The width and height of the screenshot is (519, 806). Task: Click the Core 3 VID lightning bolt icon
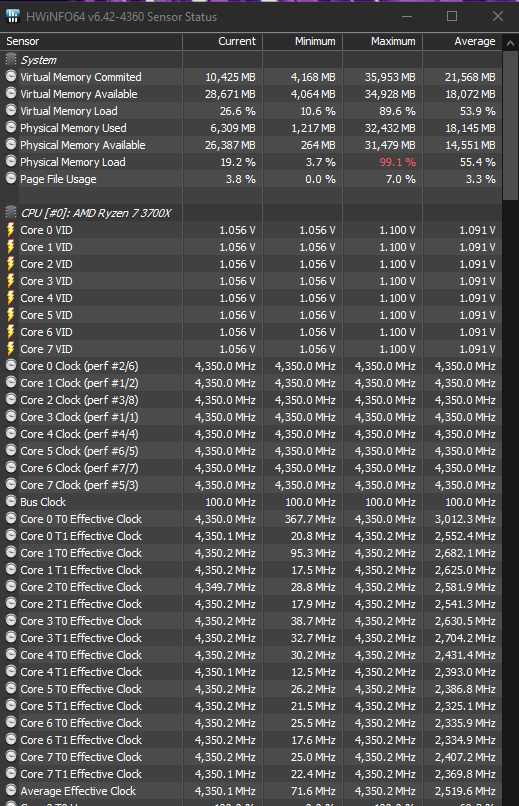[11, 281]
